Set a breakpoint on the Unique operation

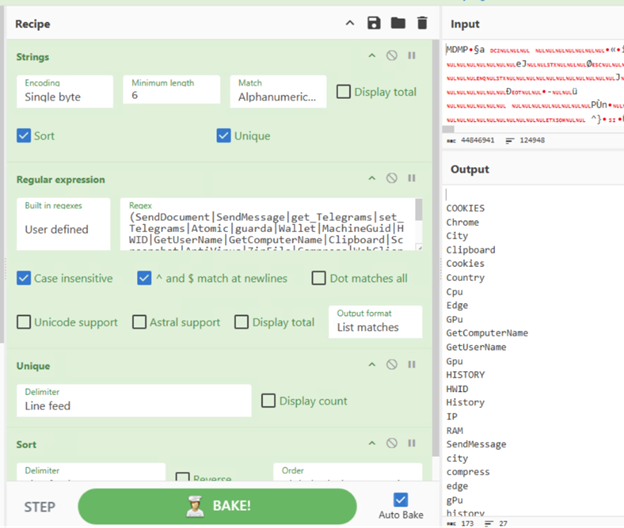coord(412,364)
